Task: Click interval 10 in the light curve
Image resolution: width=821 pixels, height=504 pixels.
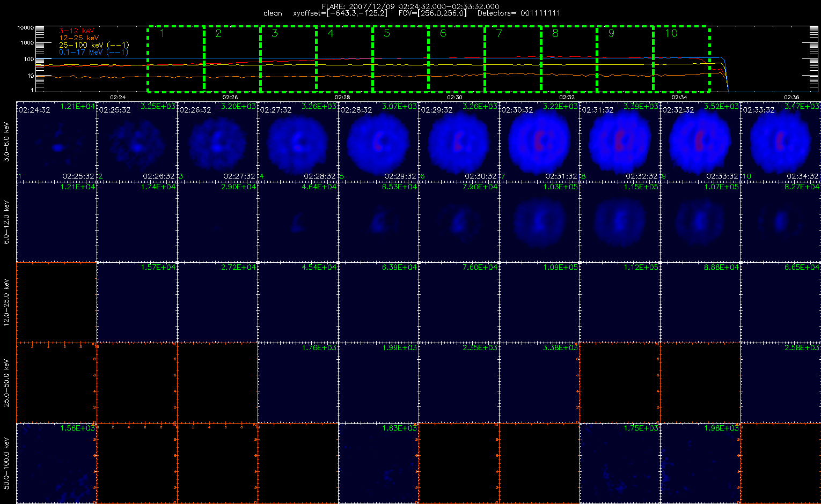Action: pyautogui.click(x=681, y=59)
